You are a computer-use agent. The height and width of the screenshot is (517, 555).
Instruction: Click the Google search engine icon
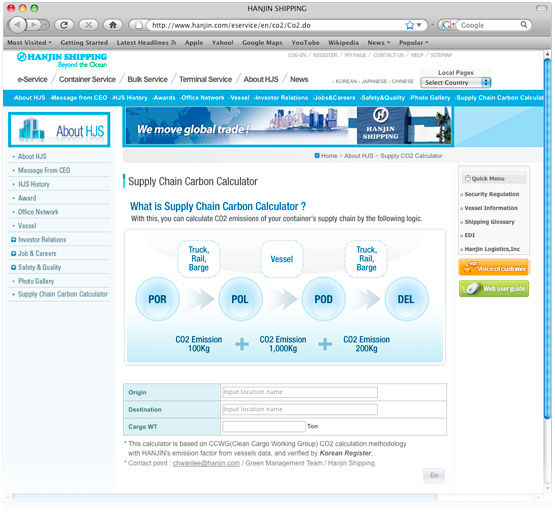click(446, 25)
